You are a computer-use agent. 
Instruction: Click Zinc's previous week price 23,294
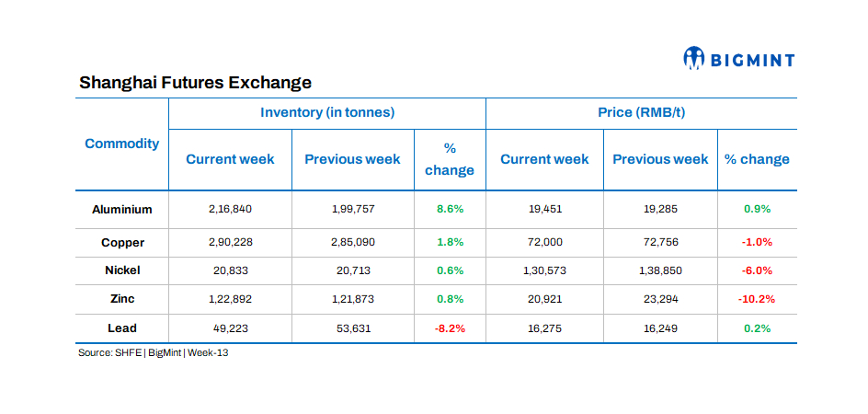tap(660, 299)
